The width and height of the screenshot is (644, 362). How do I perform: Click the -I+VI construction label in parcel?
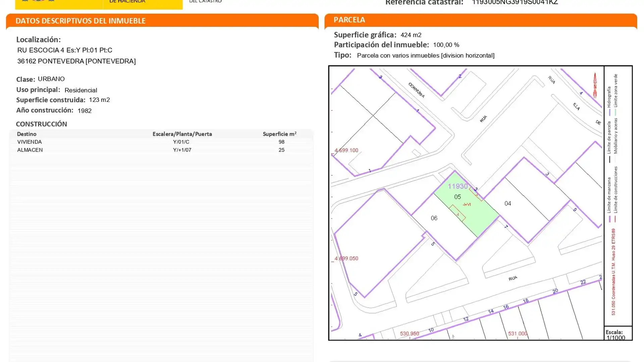coord(467,204)
